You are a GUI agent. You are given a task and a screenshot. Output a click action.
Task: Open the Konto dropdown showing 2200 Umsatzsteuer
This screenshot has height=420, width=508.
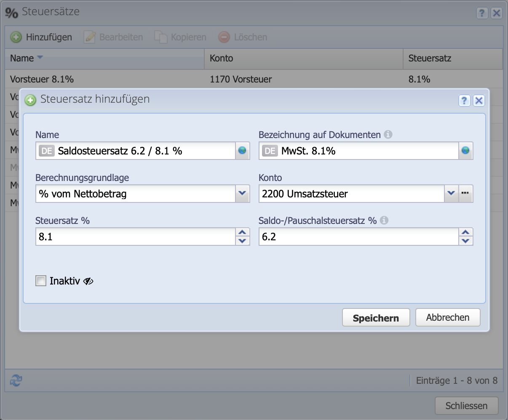click(x=451, y=194)
